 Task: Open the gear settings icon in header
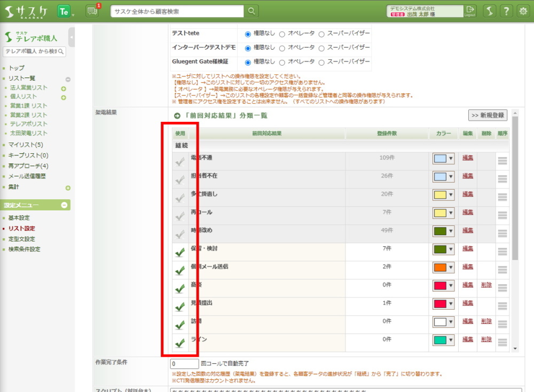tap(523, 11)
